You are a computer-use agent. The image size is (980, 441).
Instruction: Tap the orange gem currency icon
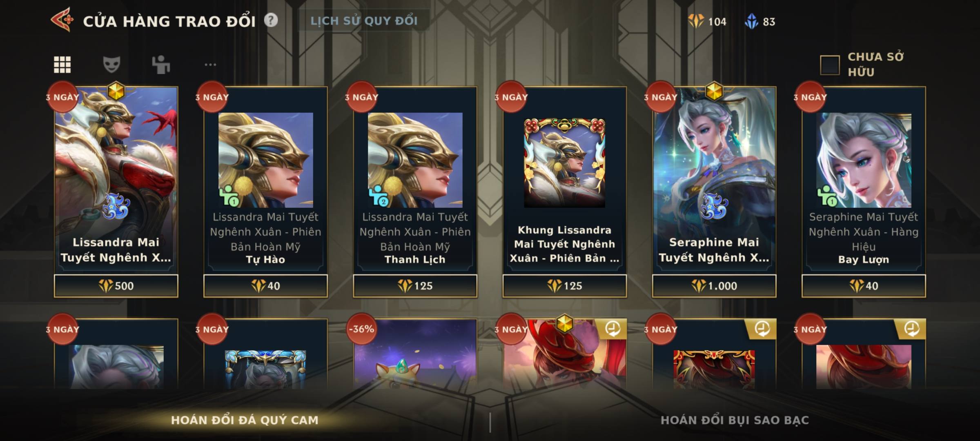[x=696, y=21]
